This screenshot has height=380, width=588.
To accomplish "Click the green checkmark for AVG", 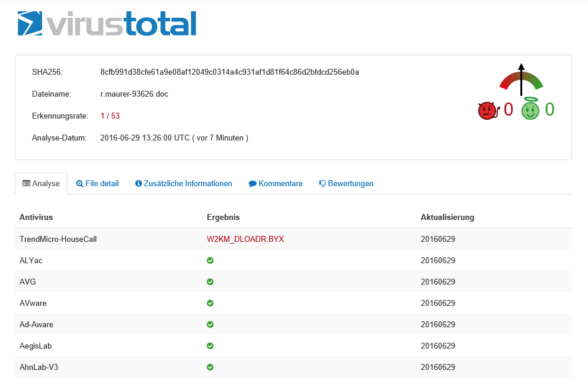I will coord(210,282).
